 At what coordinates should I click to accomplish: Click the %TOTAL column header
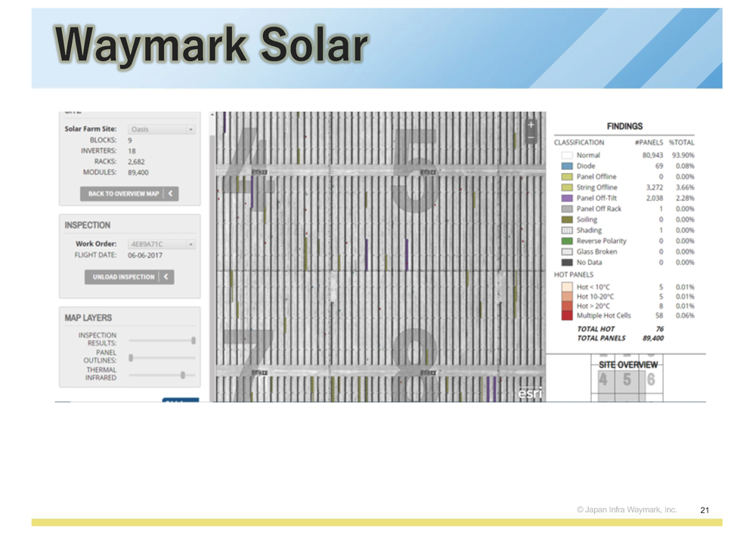pos(682,143)
